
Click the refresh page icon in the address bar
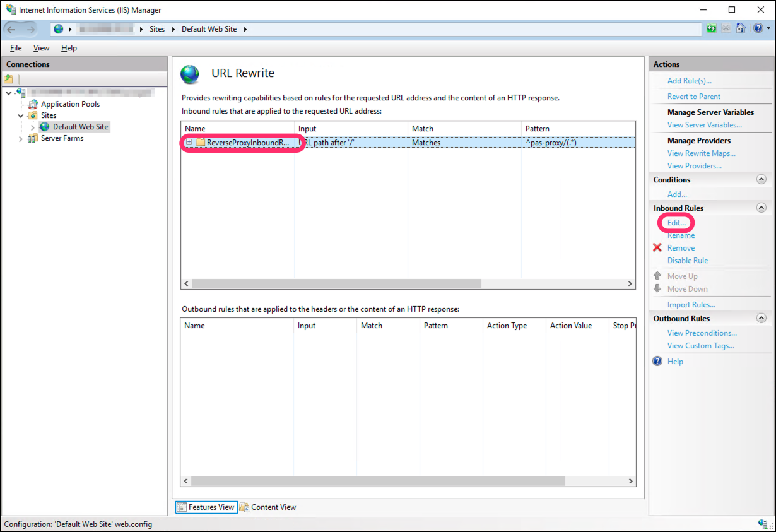712,28
